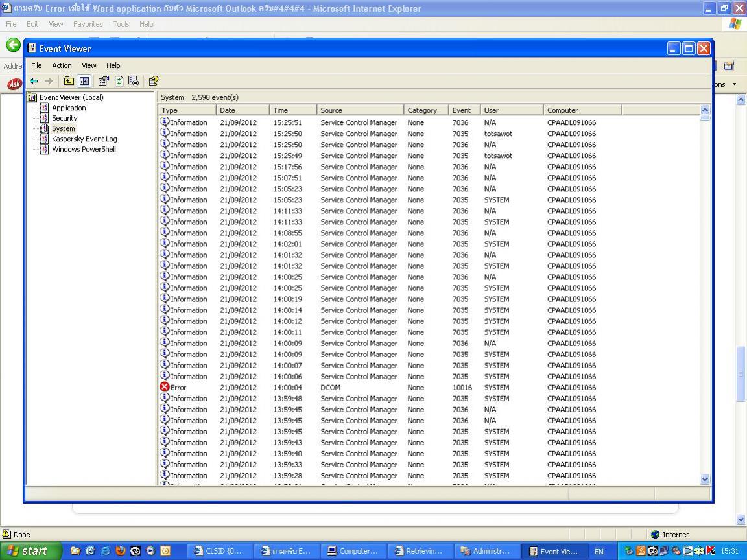
Task: Click the Help toolbar icon
Action: [x=154, y=81]
